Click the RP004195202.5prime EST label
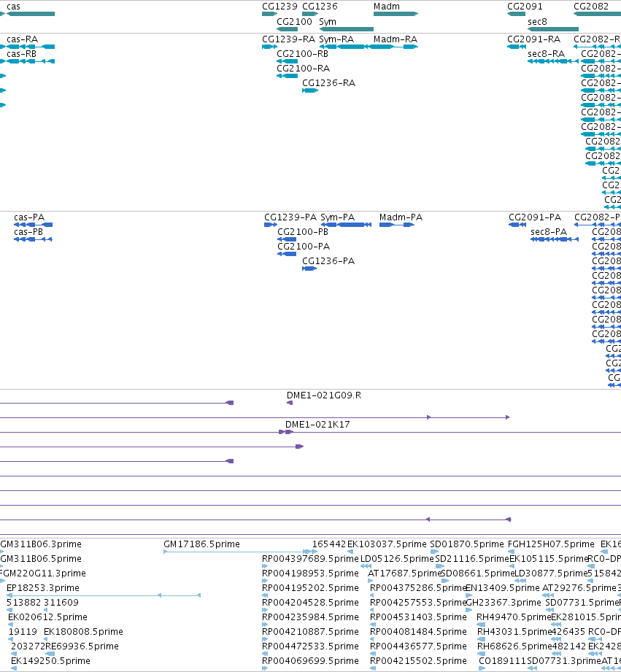This screenshot has height=672, width=621. coord(310,588)
